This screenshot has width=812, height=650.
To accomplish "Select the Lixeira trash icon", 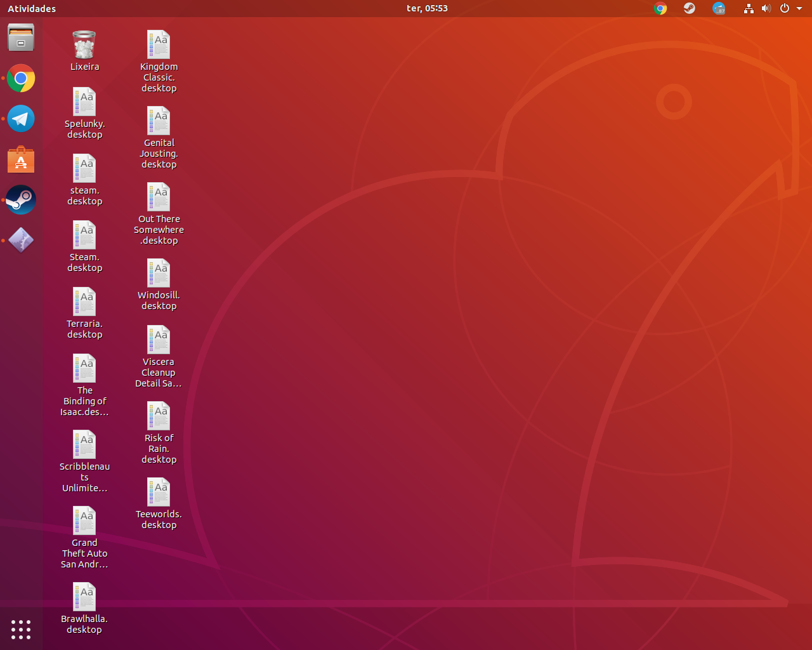I will (x=84, y=46).
